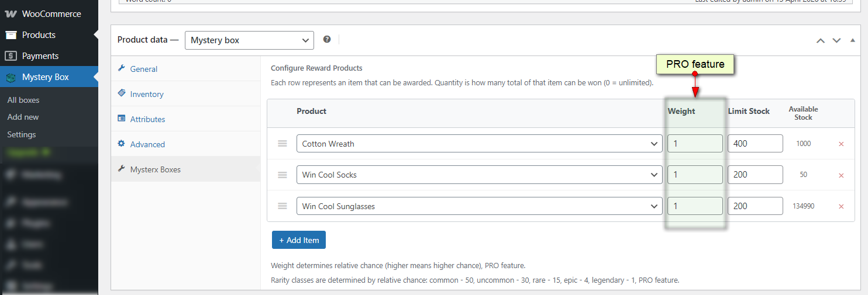Open the Win Cool Socks product selector
Screen dimensions: 868x295
(x=480, y=175)
